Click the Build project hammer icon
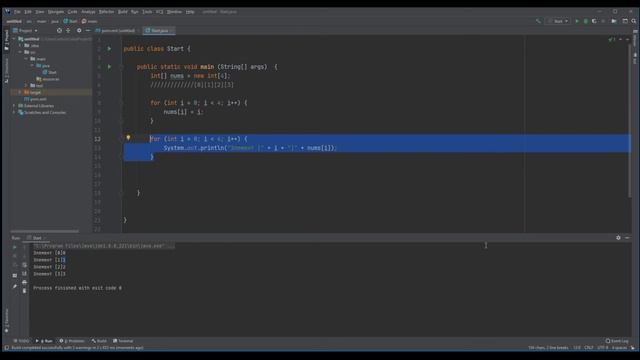This screenshot has width=640, height=360. tap(538, 21)
